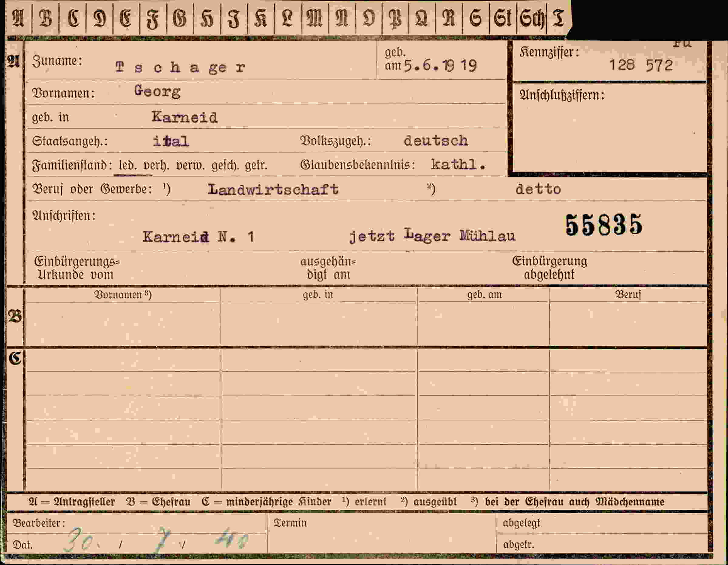This screenshot has height=565, width=728.
Task: Click the first name Georg
Action: coord(157,91)
